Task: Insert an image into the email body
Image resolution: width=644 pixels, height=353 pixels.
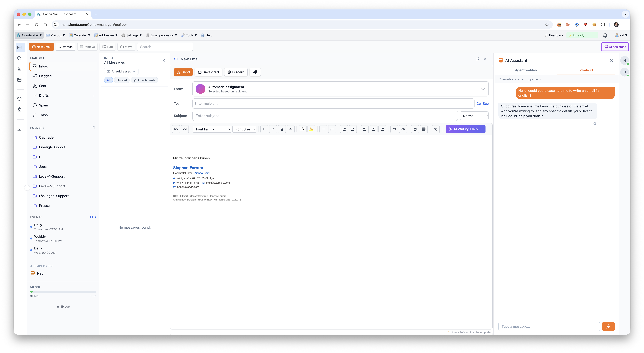Action: tap(415, 129)
